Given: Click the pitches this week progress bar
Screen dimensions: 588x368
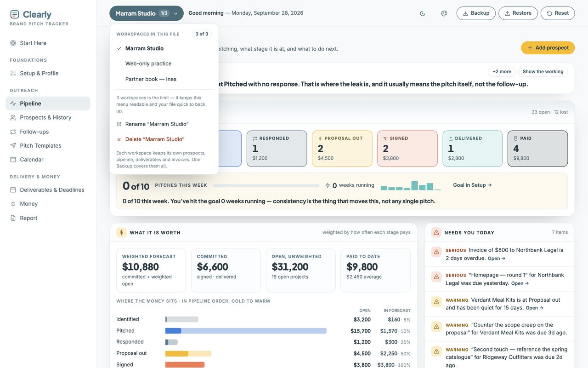Looking at the screenshot, I should click(266, 186).
